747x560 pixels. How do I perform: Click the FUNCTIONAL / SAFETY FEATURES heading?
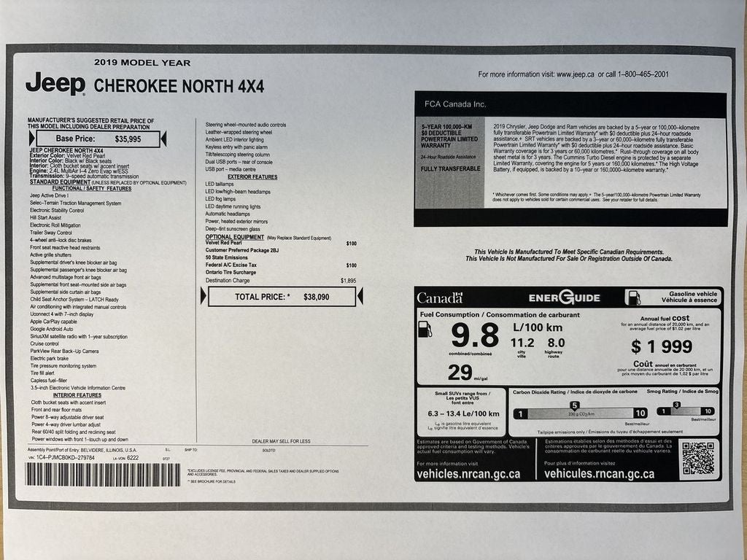point(92,189)
